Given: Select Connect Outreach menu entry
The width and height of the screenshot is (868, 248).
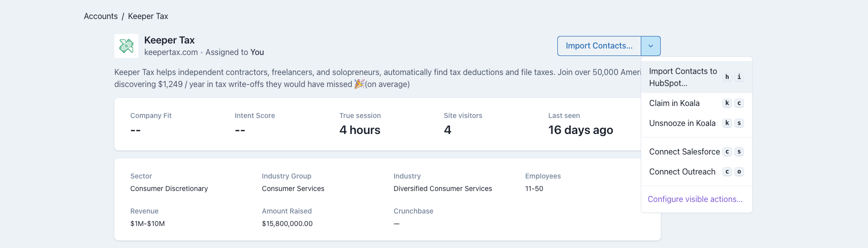Looking at the screenshot, I should pos(682,171).
